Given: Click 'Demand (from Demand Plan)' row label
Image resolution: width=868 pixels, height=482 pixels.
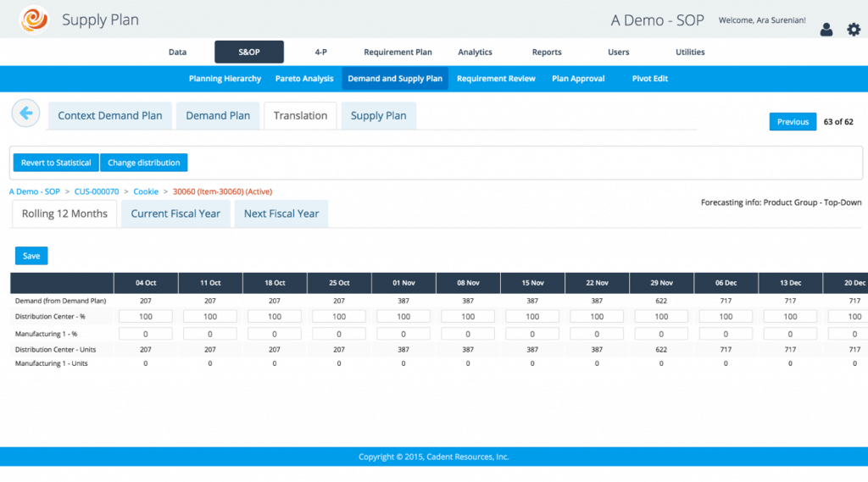Looking at the screenshot, I should pyautogui.click(x=60, y=301).
